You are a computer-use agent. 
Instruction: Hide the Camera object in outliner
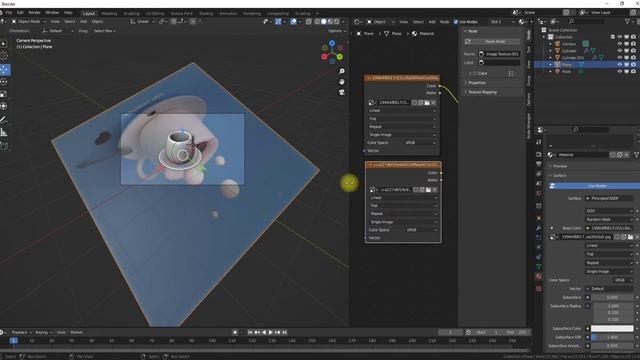coord(620,44)
